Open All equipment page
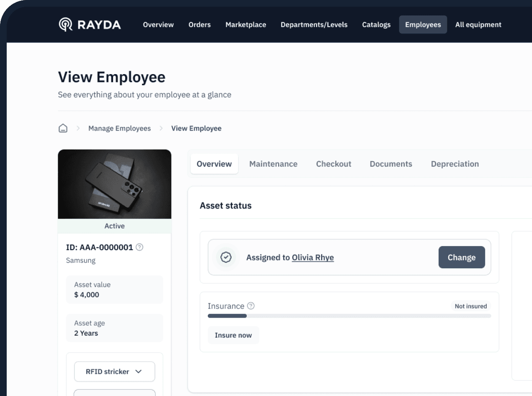Viewport: 532px width, 396px height. [478, 25]
